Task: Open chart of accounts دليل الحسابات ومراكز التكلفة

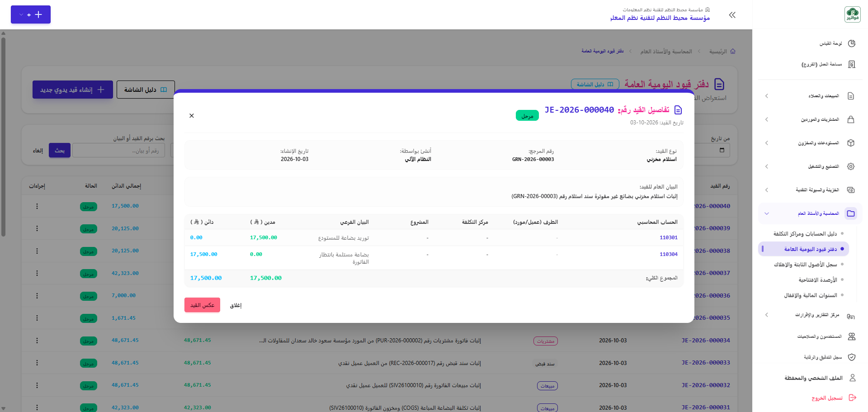Action: (x=805, y=234)
